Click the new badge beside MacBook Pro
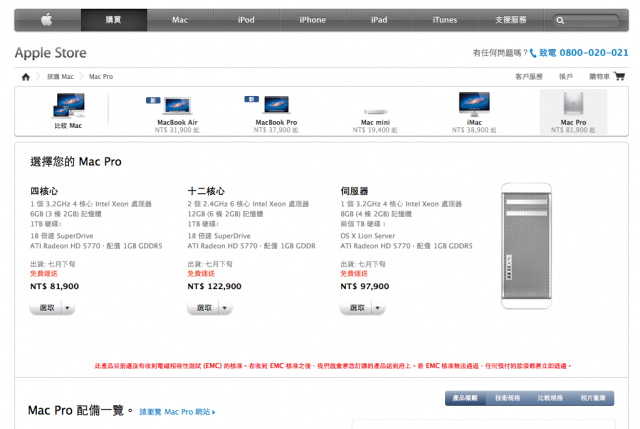Screen dimensions: 640x429 point(251,99)
